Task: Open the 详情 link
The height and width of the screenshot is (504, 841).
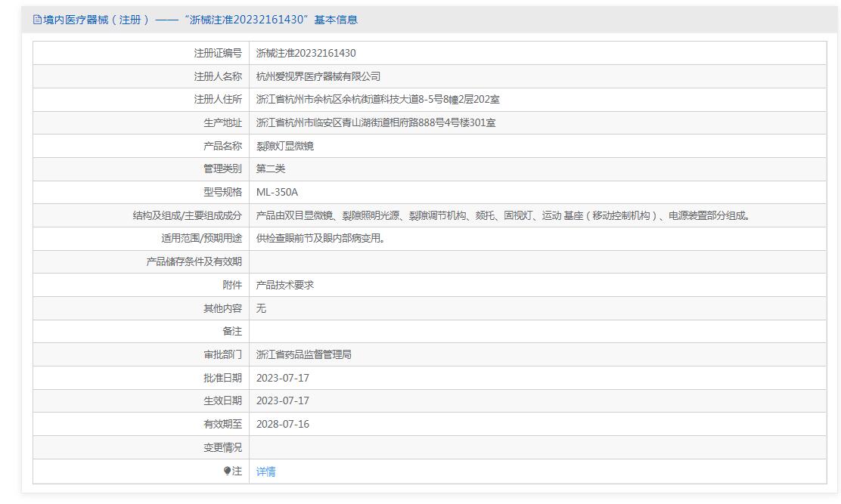Action: click(x=266, y=472)
